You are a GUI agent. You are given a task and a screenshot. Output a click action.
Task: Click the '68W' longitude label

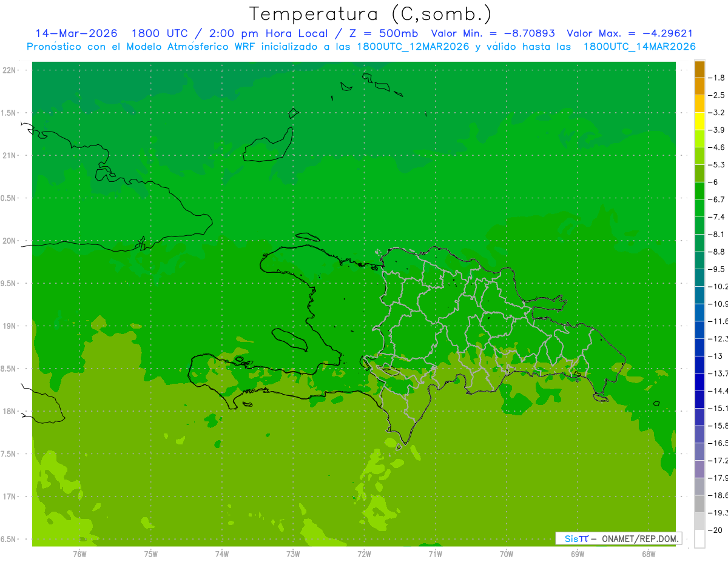[x=649, y=554]
